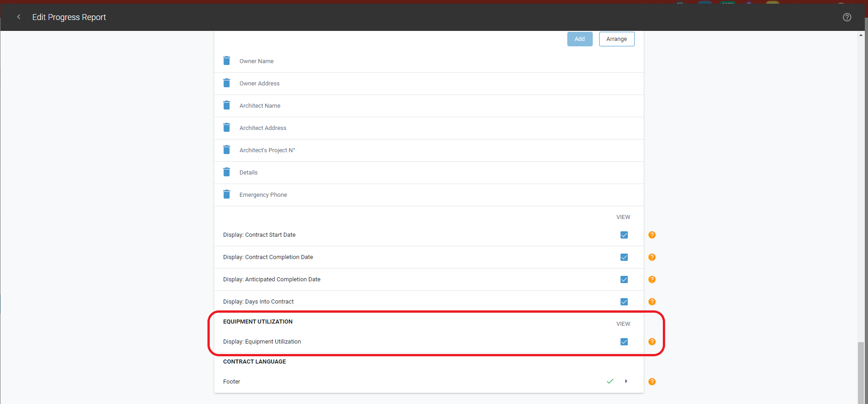This screenshot has width=868, height=404.
Task: Show help for Equipment Utilization display
Action: coord(652,342)
